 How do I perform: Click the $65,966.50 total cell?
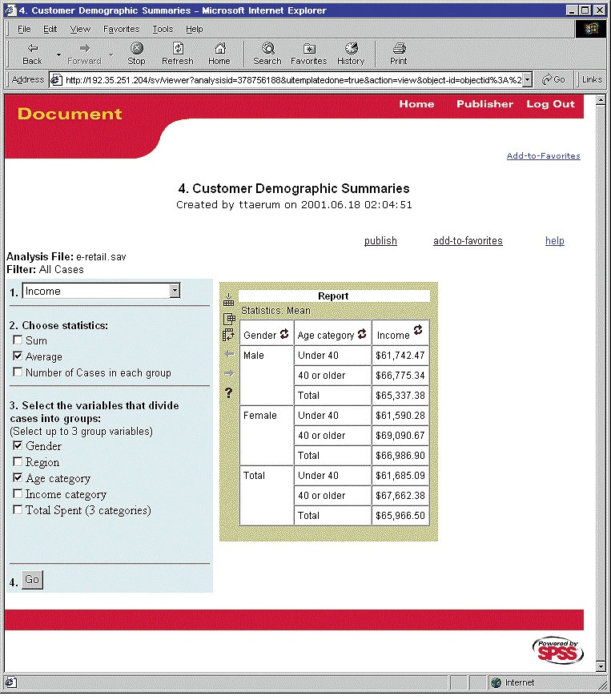tap(400, 516)
